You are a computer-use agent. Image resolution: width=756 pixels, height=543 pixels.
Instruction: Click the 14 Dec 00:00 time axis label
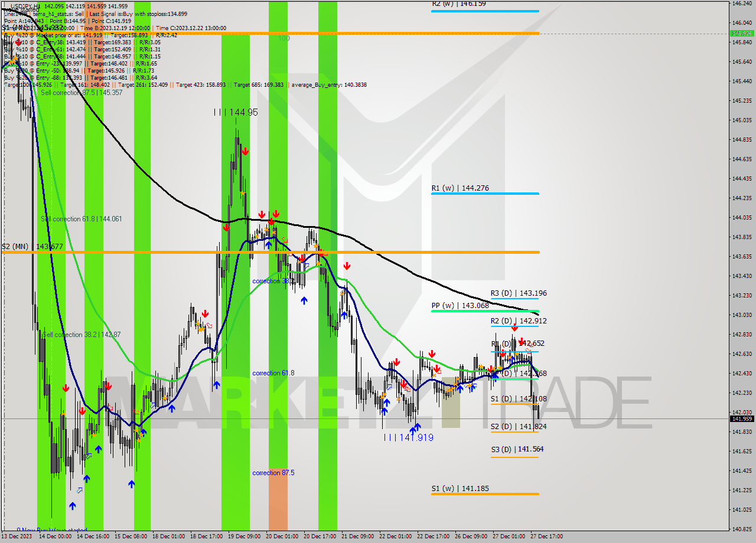pos(55,537)
